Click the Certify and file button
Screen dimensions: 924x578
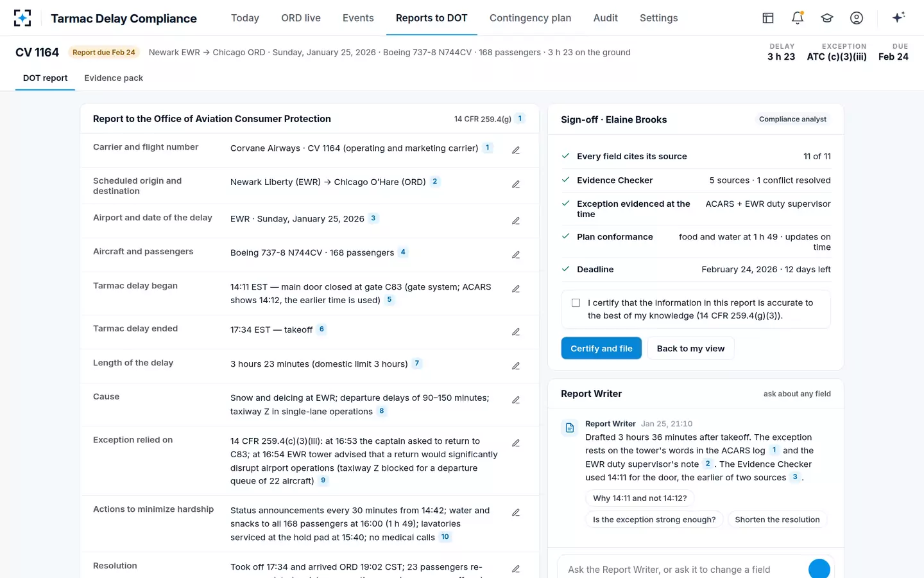[x=601, y=348]
